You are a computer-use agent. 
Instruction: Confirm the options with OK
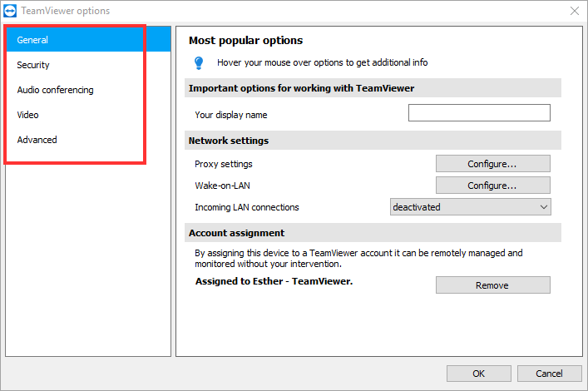pos(478,374)
